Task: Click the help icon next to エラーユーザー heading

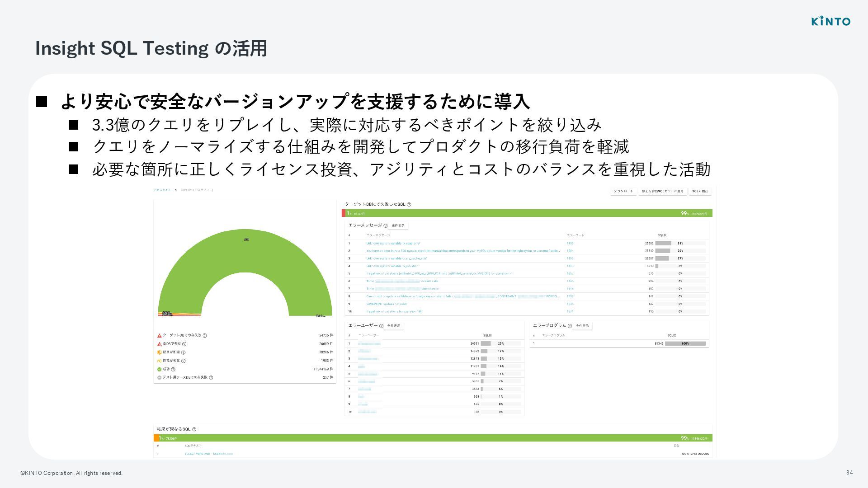Action: click(x=381, y=326)
